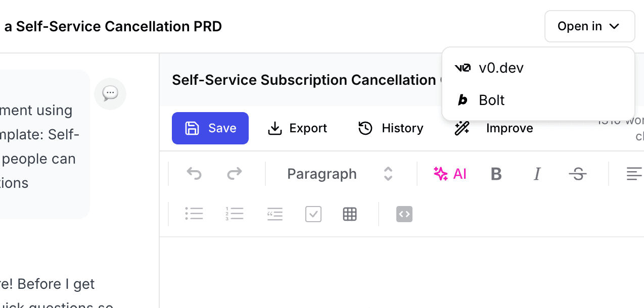
Task: Collapse the Open in dropdown
Action: [x=589, y=26]
